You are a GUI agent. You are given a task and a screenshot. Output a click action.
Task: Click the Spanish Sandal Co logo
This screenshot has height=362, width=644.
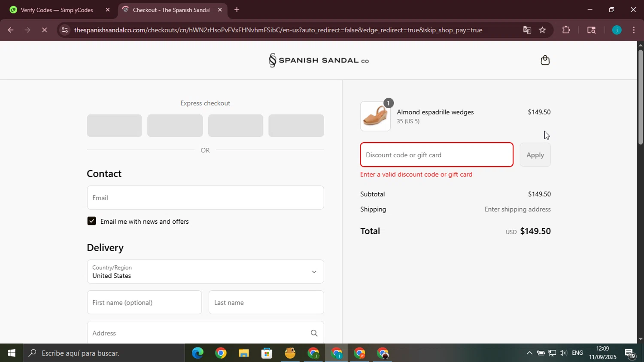tap(319, 61)
